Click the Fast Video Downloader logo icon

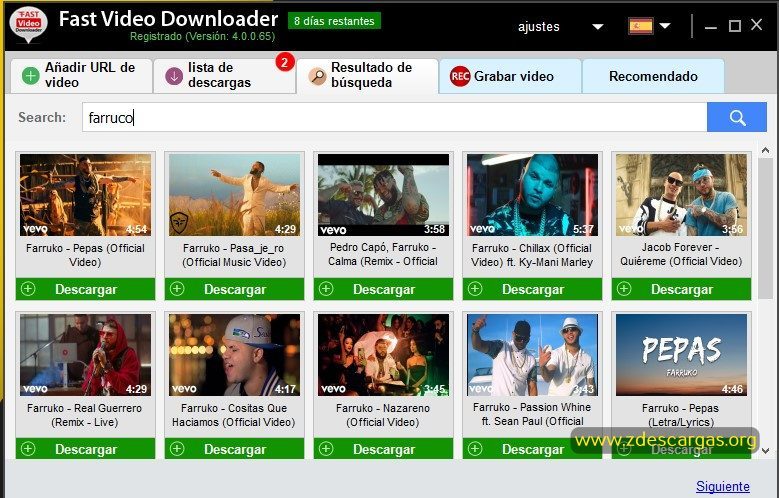(28, 23)
